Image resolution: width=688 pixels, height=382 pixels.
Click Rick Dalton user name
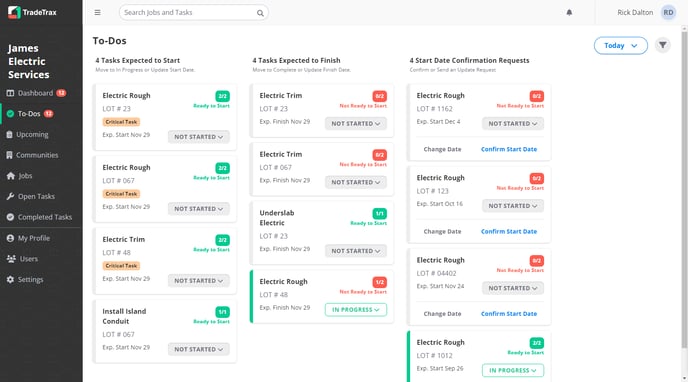pyautogui.click(x=635, y=12)
